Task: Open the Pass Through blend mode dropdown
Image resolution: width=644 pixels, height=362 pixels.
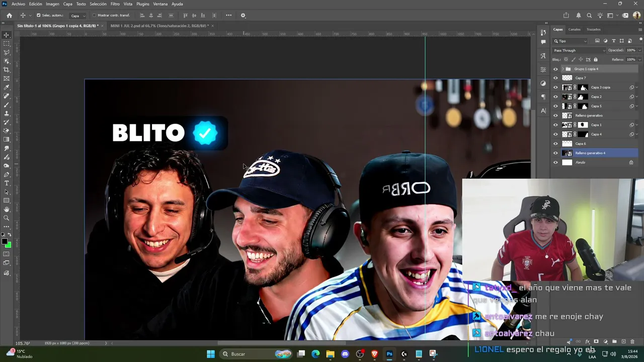Action: [x=579, y=50]
